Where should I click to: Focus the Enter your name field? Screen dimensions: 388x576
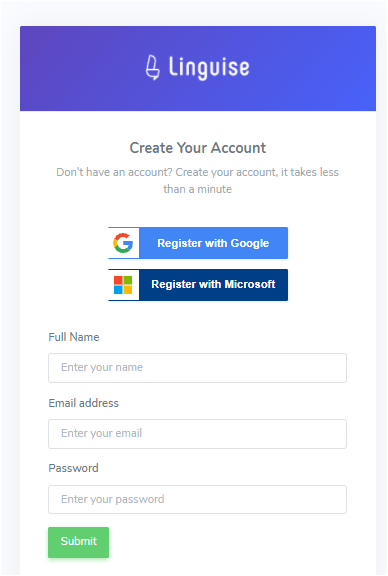point(197,368)
